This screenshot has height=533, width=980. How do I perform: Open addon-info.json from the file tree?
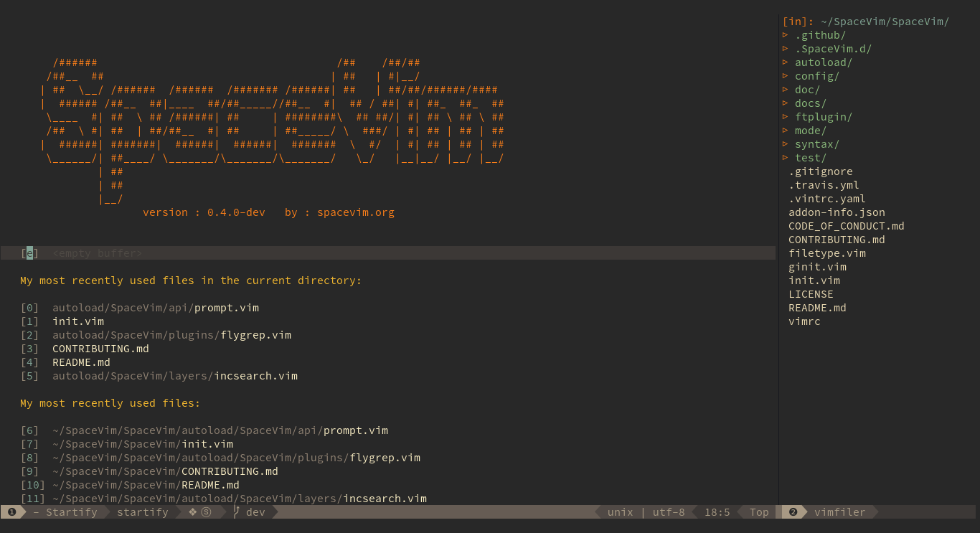point(837,212)
